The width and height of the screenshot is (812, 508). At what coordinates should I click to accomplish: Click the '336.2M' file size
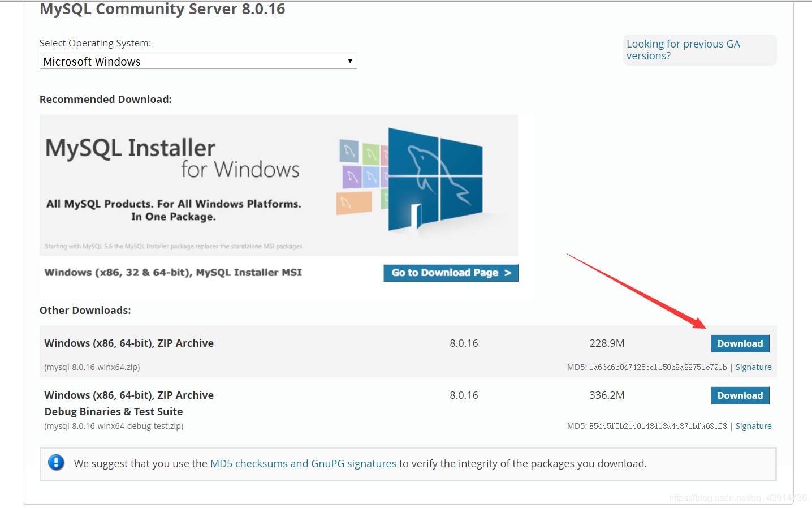pyautogui.click(x=607, y=395)
